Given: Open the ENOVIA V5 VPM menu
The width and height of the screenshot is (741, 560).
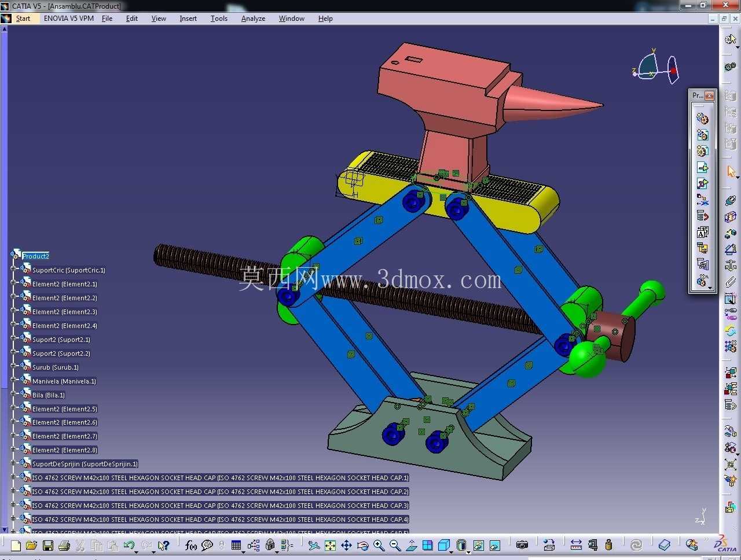Looking at the screenshot, I should tap(68, 19).
